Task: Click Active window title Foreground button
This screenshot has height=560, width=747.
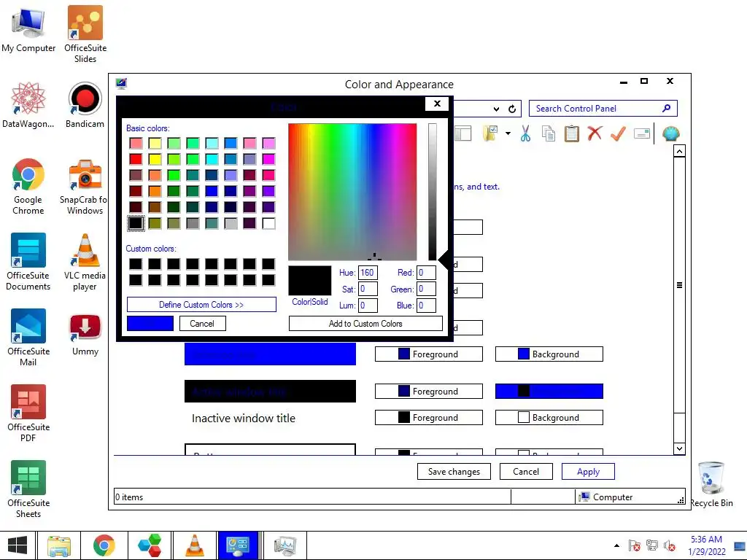Action: pyautogui.click(x=429, y=392)
